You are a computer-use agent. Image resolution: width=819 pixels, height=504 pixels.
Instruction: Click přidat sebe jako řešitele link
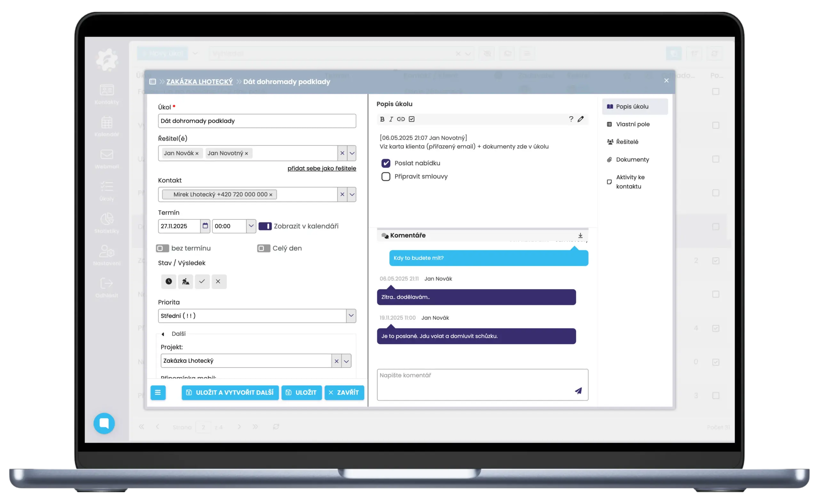pos(322,168)
